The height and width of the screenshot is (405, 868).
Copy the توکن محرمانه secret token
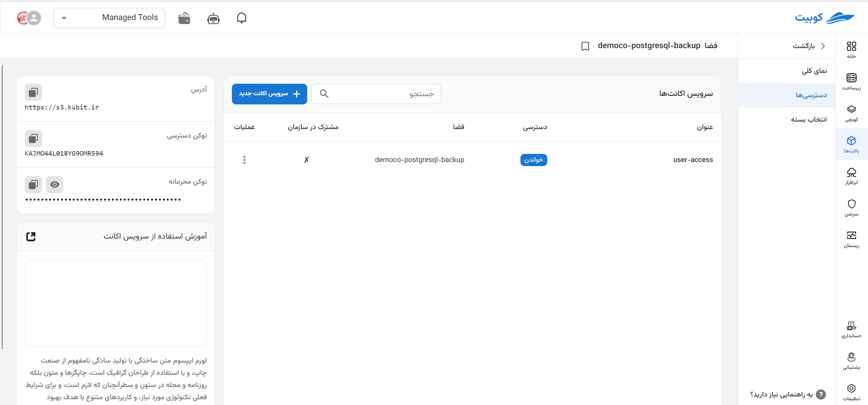click(x=33, y=184)
